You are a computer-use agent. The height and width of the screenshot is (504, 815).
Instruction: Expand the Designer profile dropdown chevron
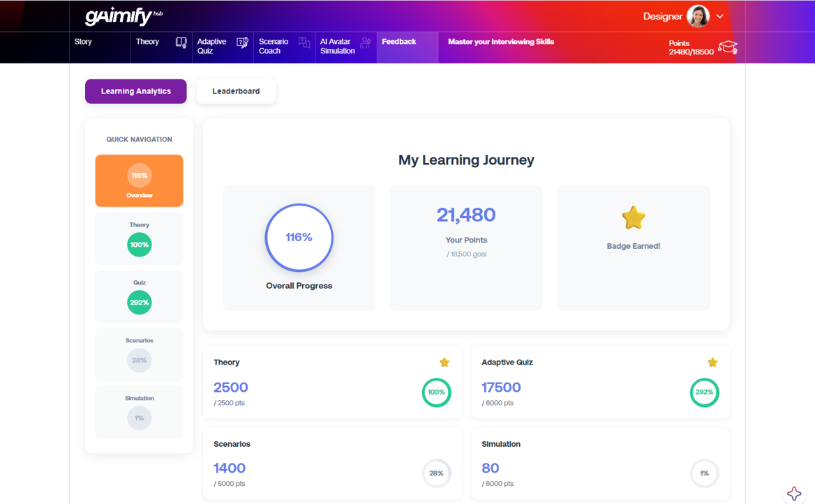click(x=720, y=16)
